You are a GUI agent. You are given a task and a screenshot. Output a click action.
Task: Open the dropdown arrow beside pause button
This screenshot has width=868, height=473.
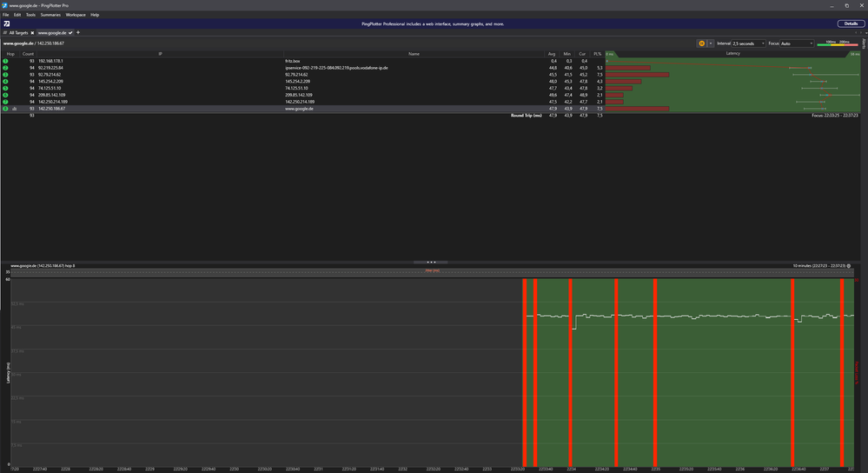click(710, 43)
